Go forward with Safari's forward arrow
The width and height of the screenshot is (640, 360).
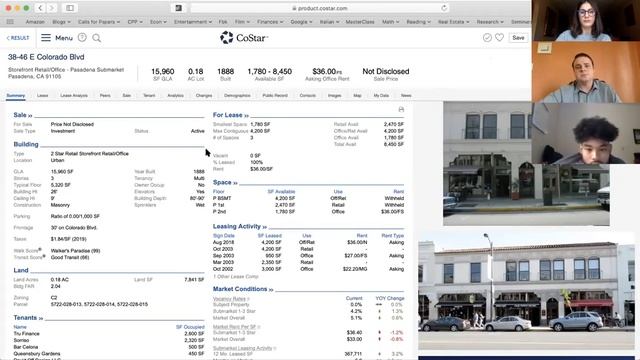(x=52, y=8)
